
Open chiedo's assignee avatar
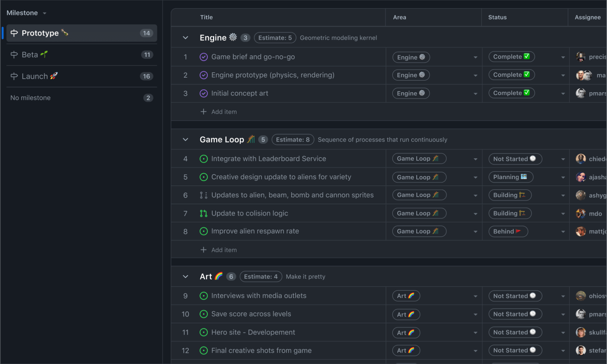[x=581, y=159]
